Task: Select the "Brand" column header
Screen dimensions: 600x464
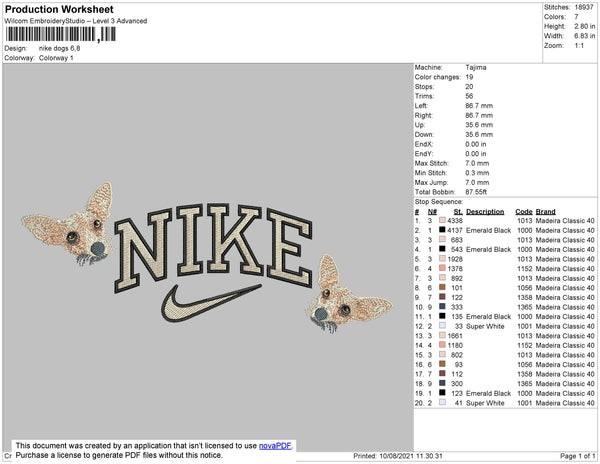Action: point(546,211)
